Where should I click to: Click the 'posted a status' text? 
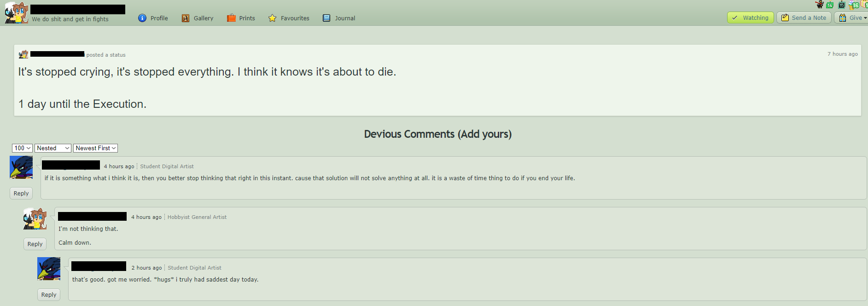[x=106, y=55]
